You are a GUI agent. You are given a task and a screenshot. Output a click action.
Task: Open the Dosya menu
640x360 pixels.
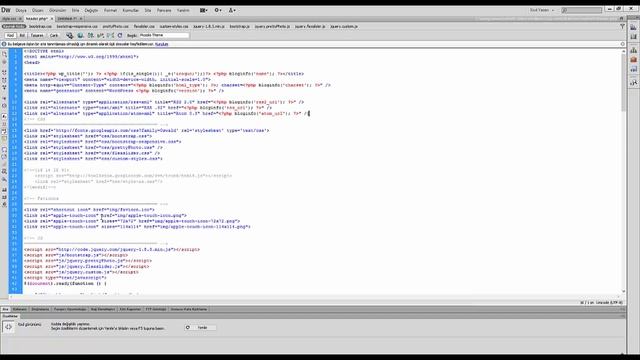(x=21, y=10)
